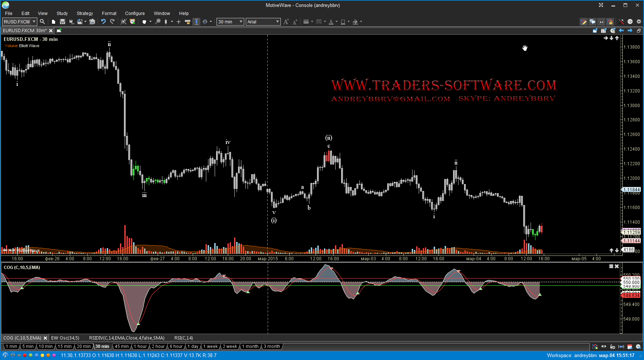Toggle the chart lock icon
This screenshot has height=360, width=644.
tap(610, 22)
